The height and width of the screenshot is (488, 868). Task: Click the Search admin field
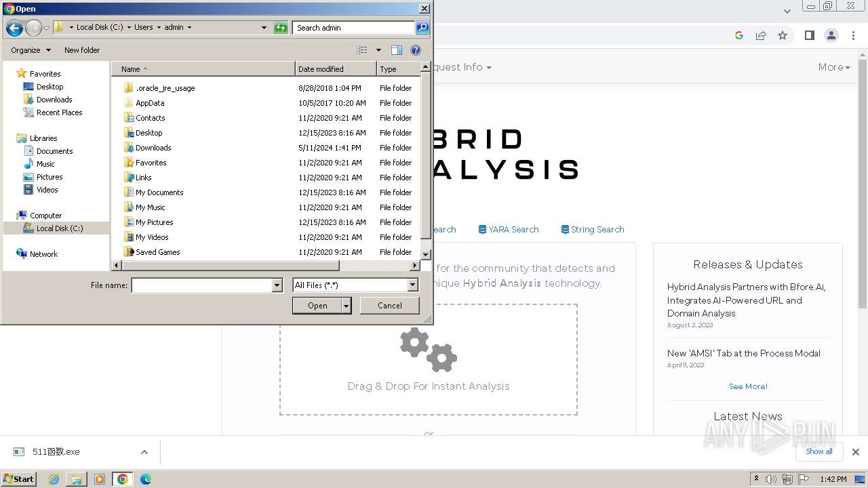(354, 28)
